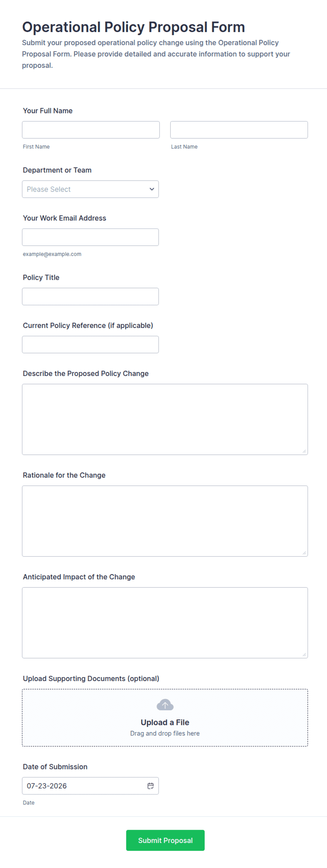Viewport: 327px width, 868px height.
Task: Expand the Department or Team dropdown arrow
Action: (x=152, y=189)
